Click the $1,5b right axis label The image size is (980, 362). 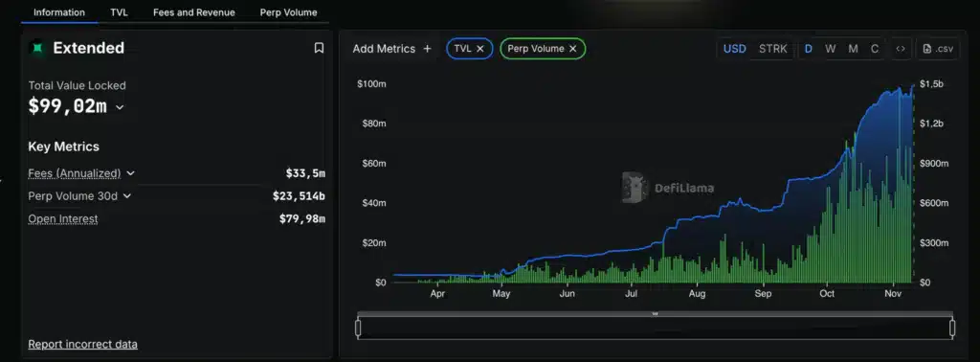coord(931,83)
